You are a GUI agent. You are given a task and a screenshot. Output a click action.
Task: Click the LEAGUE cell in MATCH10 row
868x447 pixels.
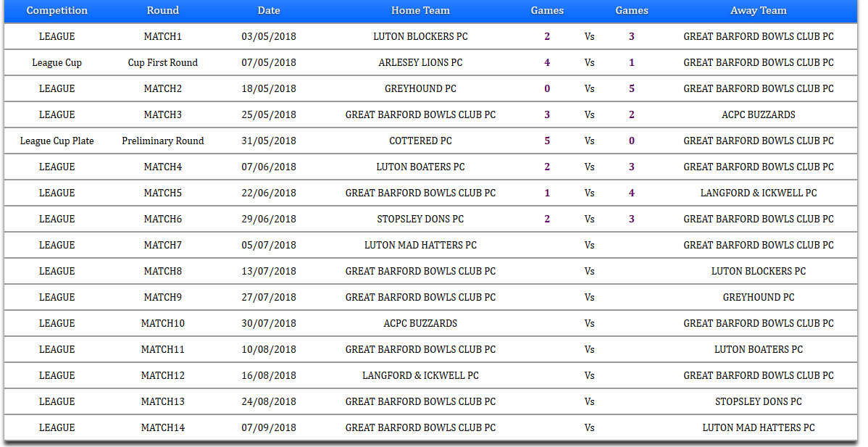(x=57, y=323)
